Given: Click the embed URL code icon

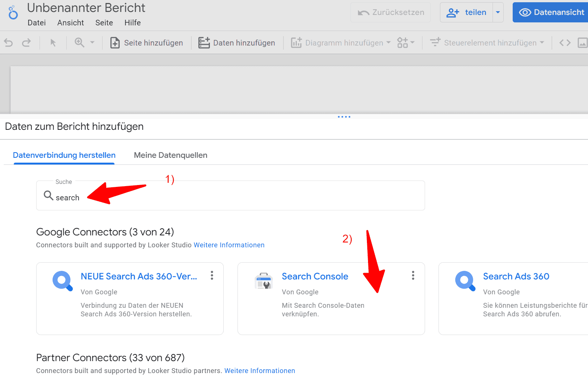Looking at the screenshot, I should 565,43.
